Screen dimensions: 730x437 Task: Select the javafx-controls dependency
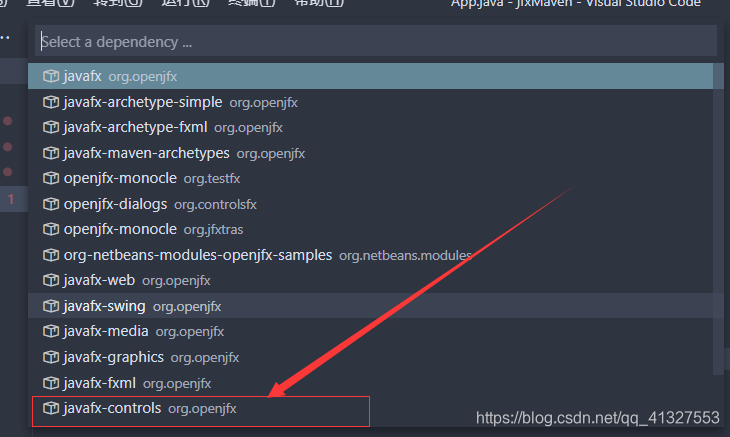[370, 409]
